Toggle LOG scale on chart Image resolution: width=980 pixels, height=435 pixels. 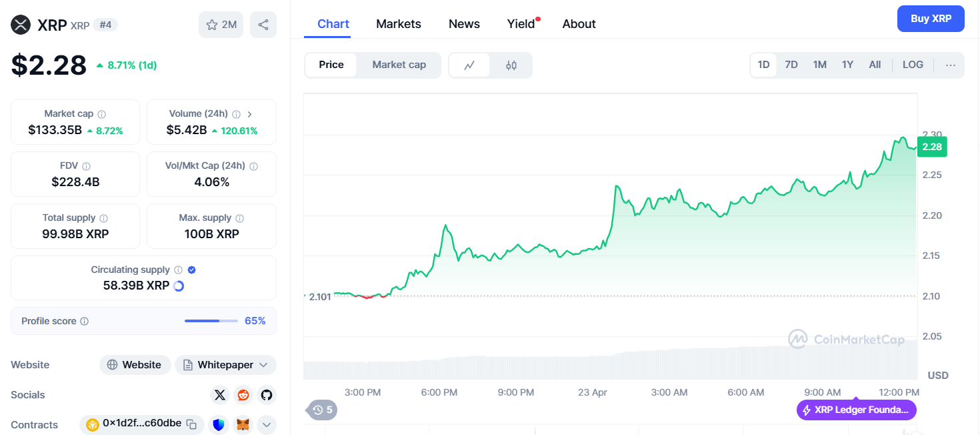point(913,65)
